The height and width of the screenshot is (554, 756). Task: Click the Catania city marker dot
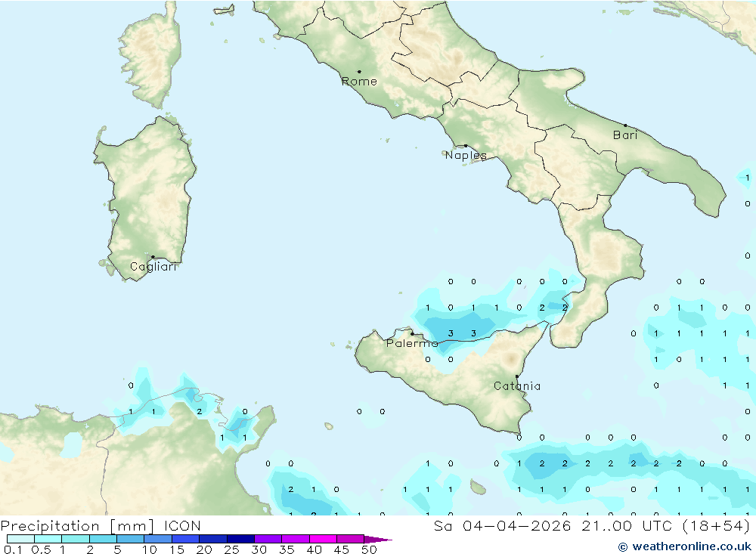pos(517,376)
